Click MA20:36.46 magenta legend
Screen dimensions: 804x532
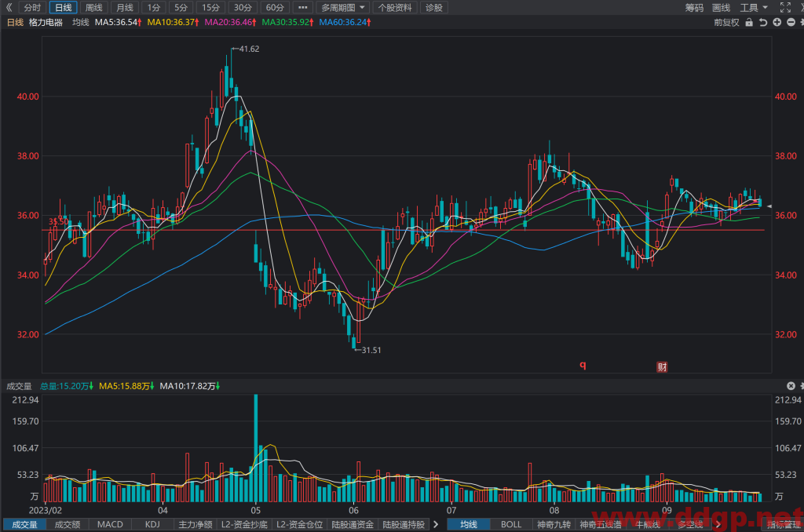coord(230,22)
